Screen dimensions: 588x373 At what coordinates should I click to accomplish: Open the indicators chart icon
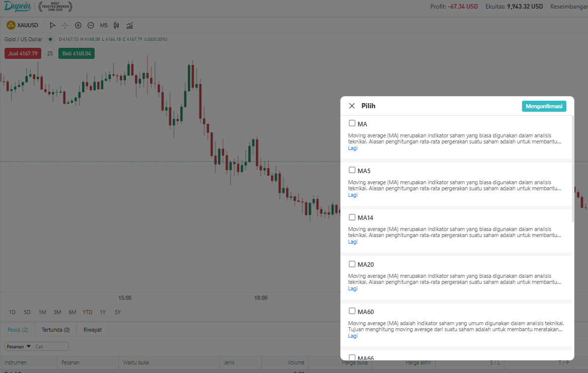(130, 26)
